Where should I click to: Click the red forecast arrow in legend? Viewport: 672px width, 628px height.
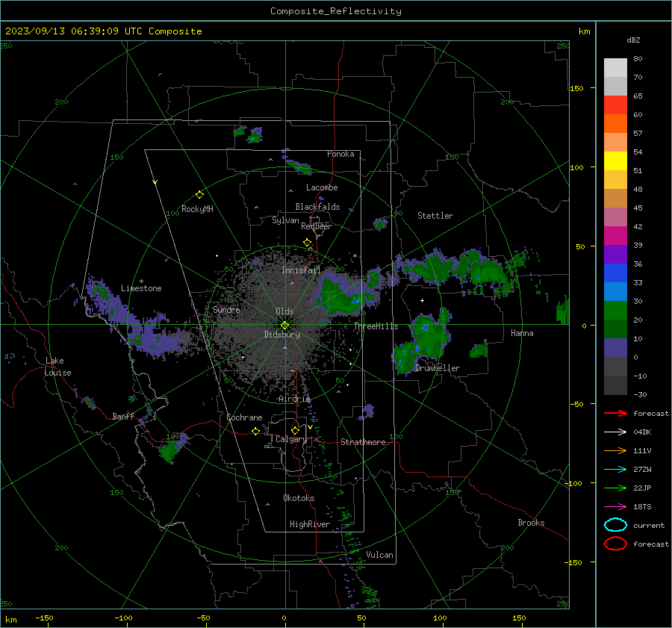tap(615, 413)
